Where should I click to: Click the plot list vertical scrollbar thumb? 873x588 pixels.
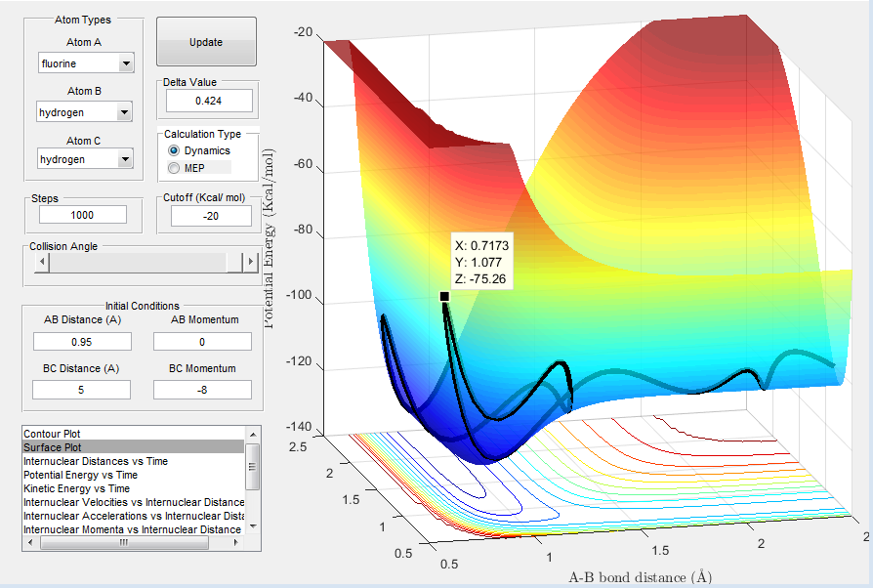click(x=253, y=467)
